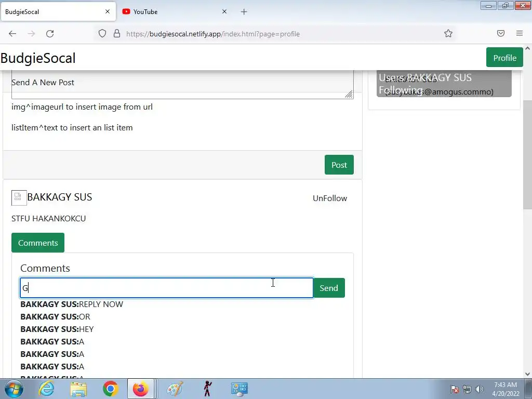The width and height of the screenshot is (532, 399).
Task: Go back using the browser back arrow
Action: pyautogui.click(x=12, y=34)
